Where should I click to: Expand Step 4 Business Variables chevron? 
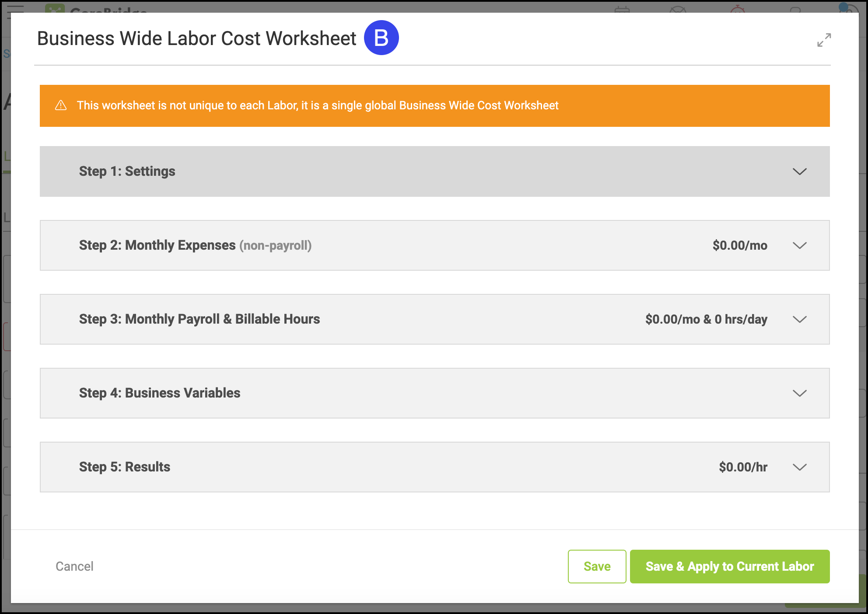coord(799,393)
